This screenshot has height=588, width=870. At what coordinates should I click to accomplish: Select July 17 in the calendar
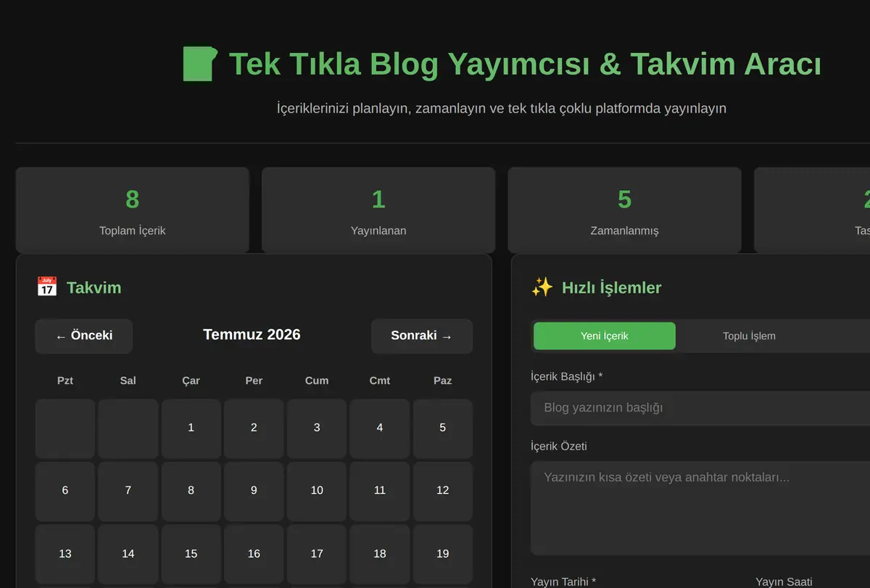coord(317,554)
